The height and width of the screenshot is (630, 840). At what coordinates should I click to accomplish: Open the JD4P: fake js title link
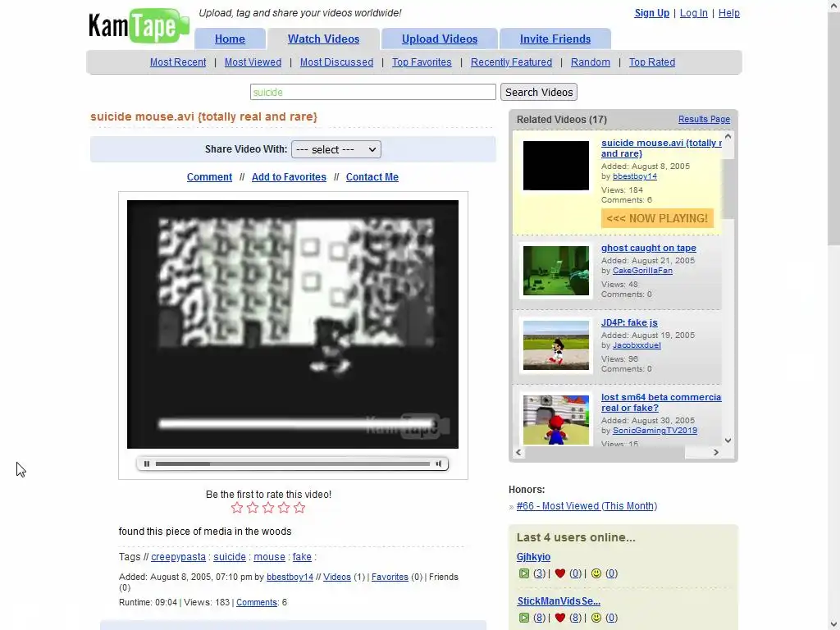[629, 322]
